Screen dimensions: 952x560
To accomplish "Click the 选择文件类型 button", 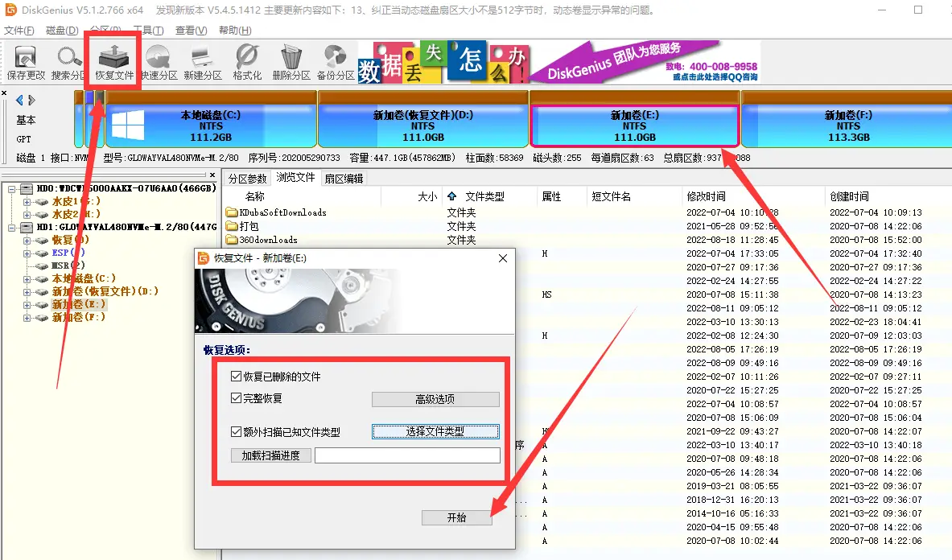I will pyautogui.click(x=435, y=431).
